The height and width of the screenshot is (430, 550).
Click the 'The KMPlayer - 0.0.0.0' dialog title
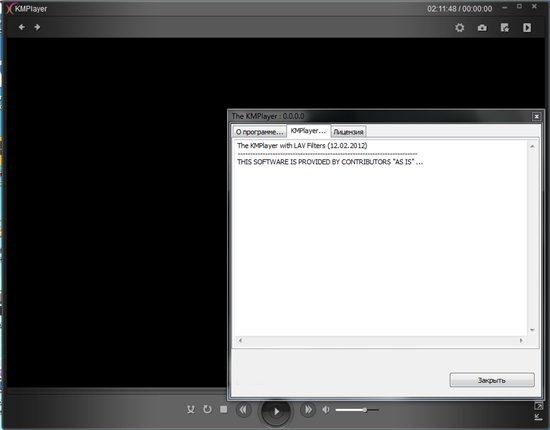pos(268,116)
